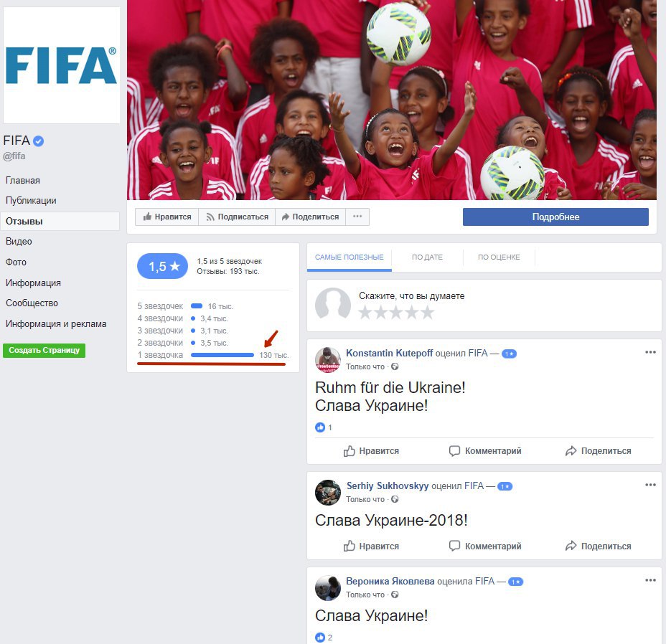666x644 pixels.
Task: Select Видео in the left sidebar
Action: pos(19,241)
